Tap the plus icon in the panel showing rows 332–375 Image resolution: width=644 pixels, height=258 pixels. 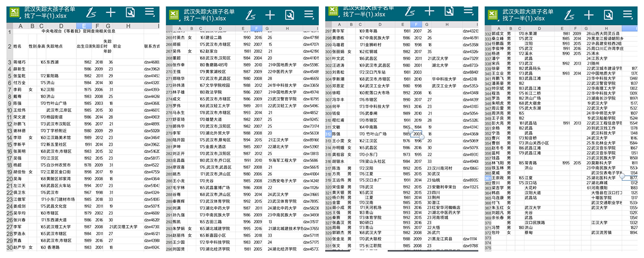click(589, 15)
